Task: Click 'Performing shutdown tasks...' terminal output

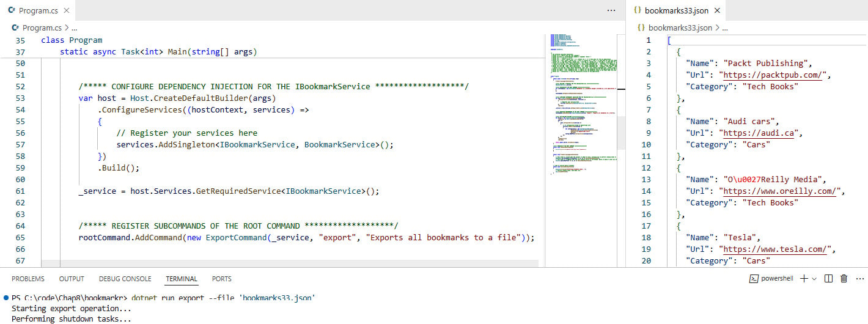Action: tap(72, 319)
